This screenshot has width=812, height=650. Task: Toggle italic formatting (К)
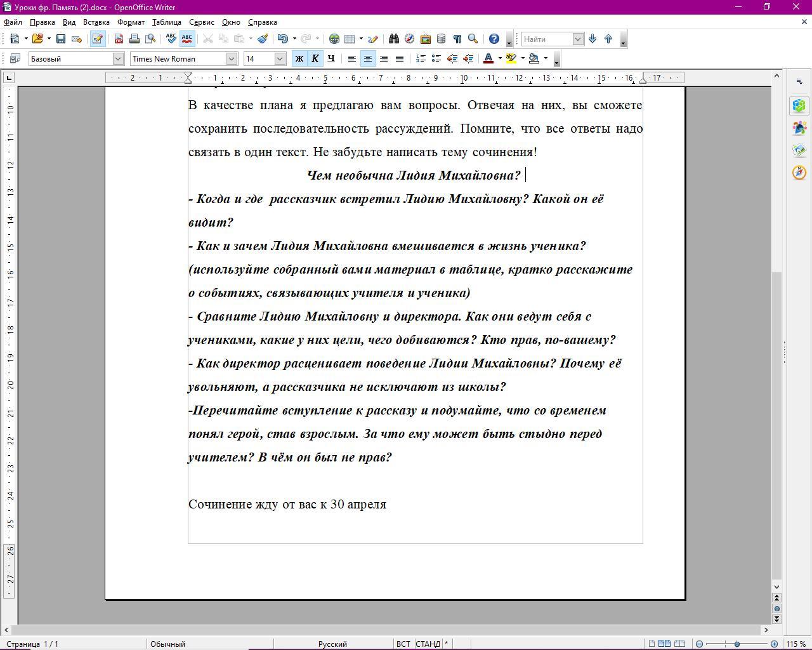tap(315, 58)
